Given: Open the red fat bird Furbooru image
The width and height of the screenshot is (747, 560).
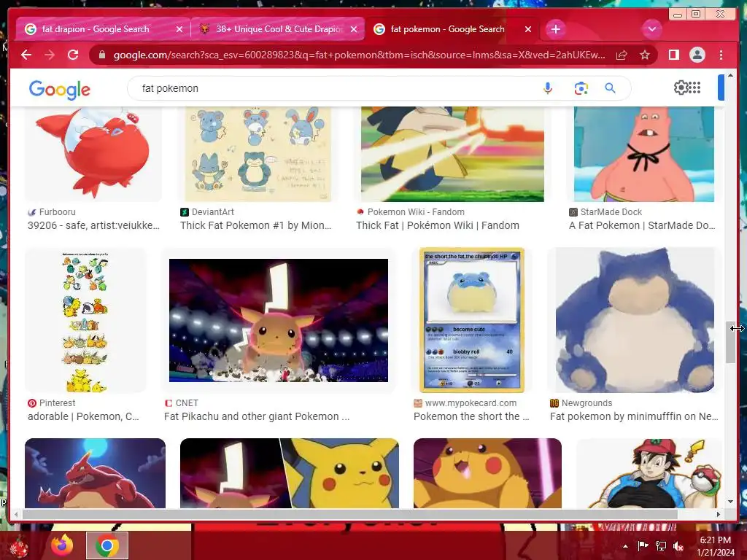Looking at the screenshot, I should [x=93, y=153].
